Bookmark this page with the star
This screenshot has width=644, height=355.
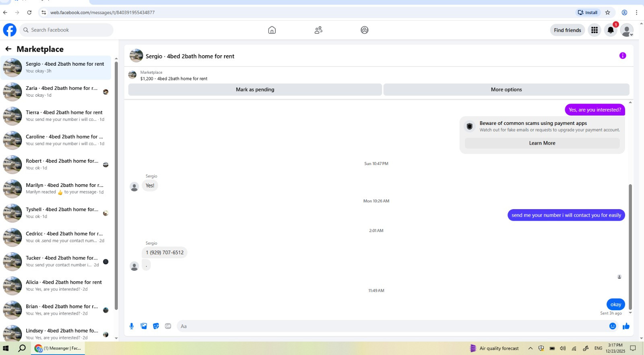[x=608, y=12]
